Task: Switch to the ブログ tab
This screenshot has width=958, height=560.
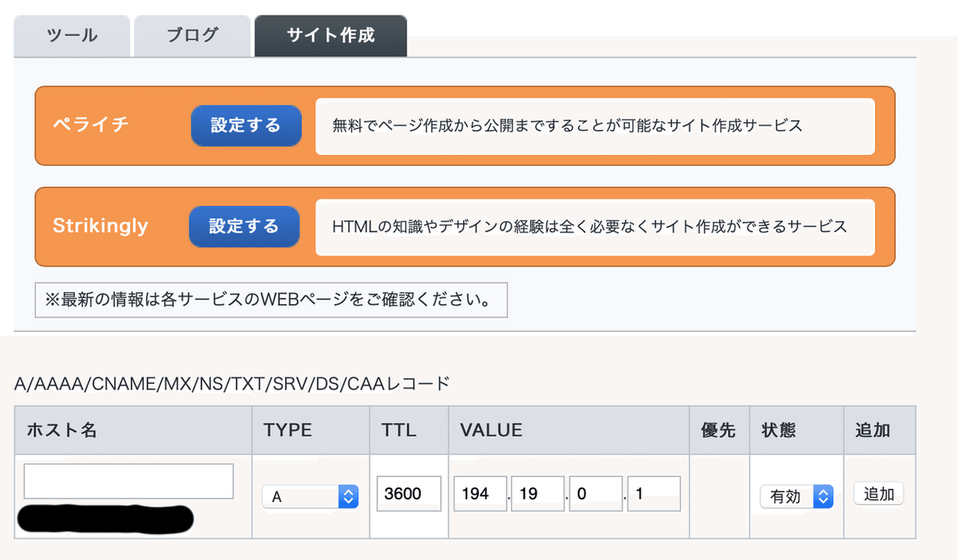Action: pyautogui.click(x=192, y=36)
